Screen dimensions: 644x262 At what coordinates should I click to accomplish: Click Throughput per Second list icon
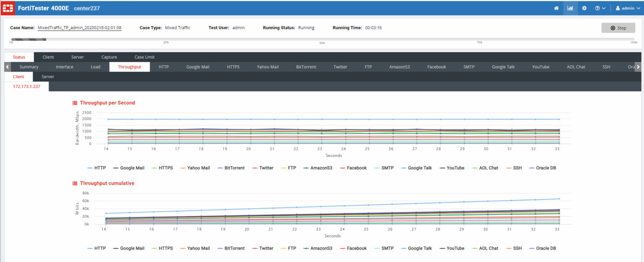pyautogui.click(x=75, y=103)
